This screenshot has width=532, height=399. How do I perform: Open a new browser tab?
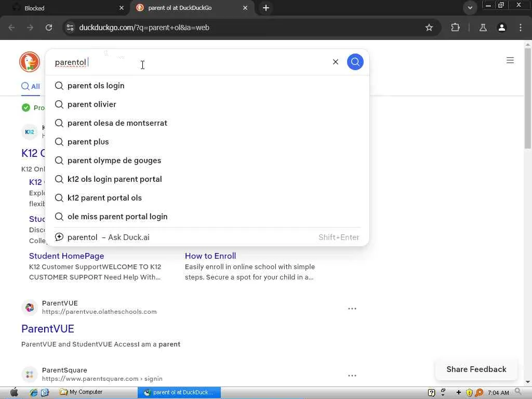coord(266,8)
